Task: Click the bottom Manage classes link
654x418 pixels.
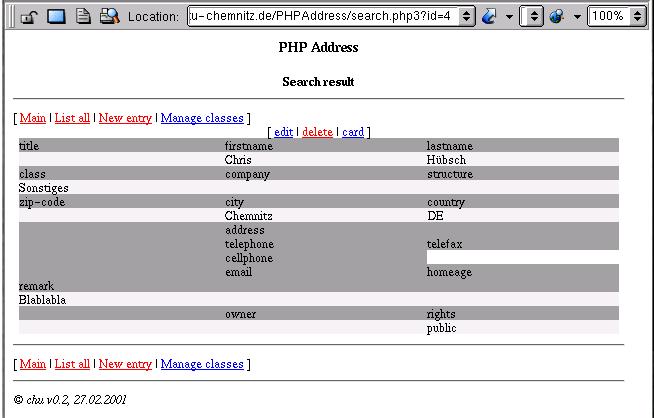Action: click(x=201, y=364)
